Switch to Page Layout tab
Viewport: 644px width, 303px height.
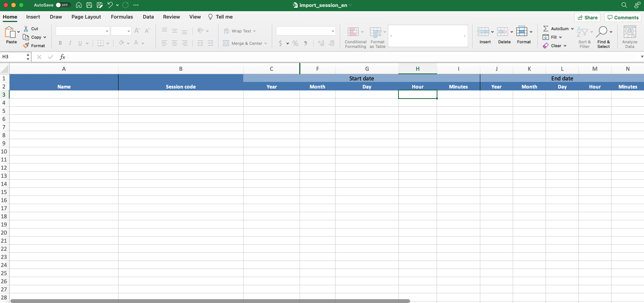86,17
